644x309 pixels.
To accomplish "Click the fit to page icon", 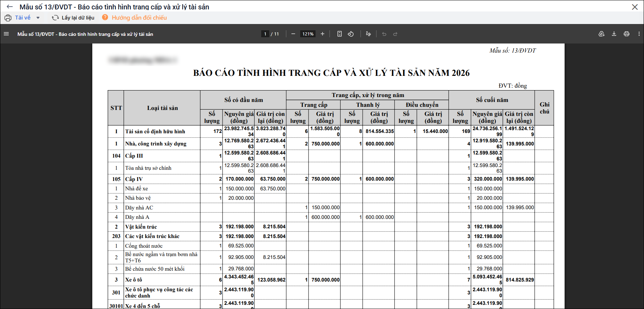I will pos(340,34).
